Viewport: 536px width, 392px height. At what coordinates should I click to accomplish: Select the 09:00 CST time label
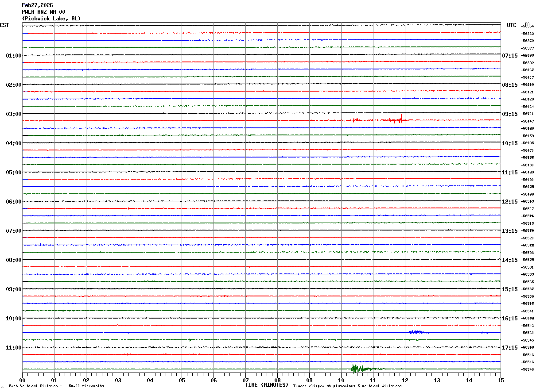click(13, 289)
